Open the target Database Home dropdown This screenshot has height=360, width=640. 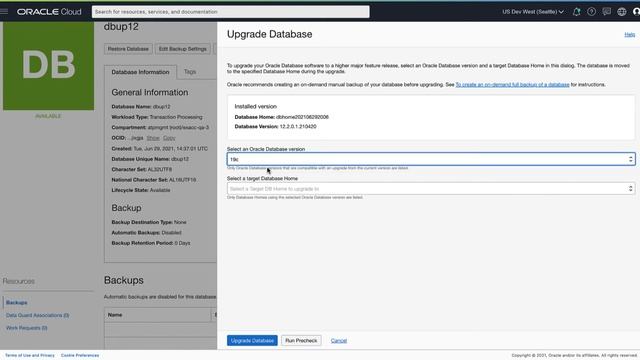[431, 189]
